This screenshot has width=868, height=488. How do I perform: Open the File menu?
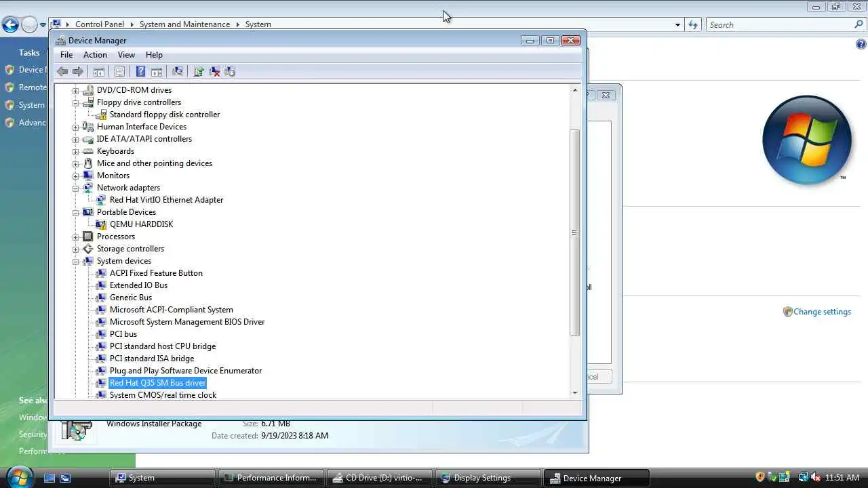coord(66,55)
